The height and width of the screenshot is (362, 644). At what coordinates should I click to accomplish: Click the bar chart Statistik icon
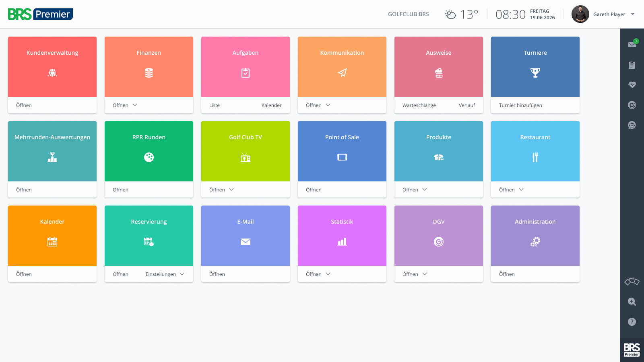[x=342, y=242]
